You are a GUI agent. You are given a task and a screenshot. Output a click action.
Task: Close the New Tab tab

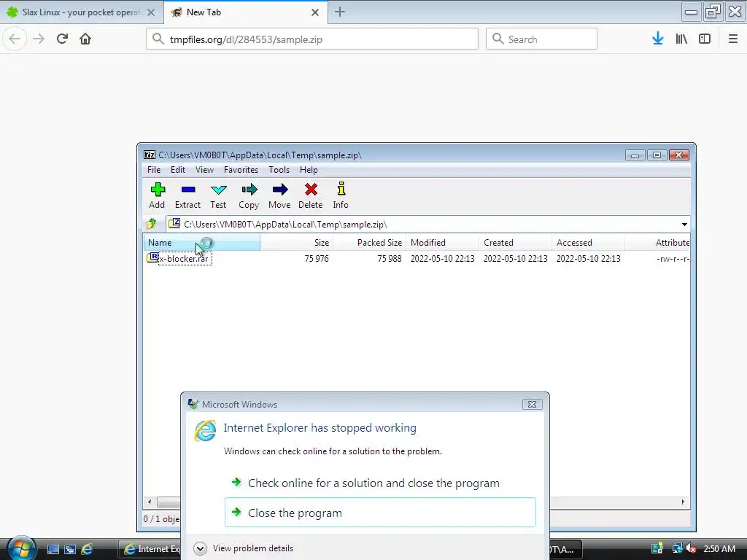(x=315, y=12)
